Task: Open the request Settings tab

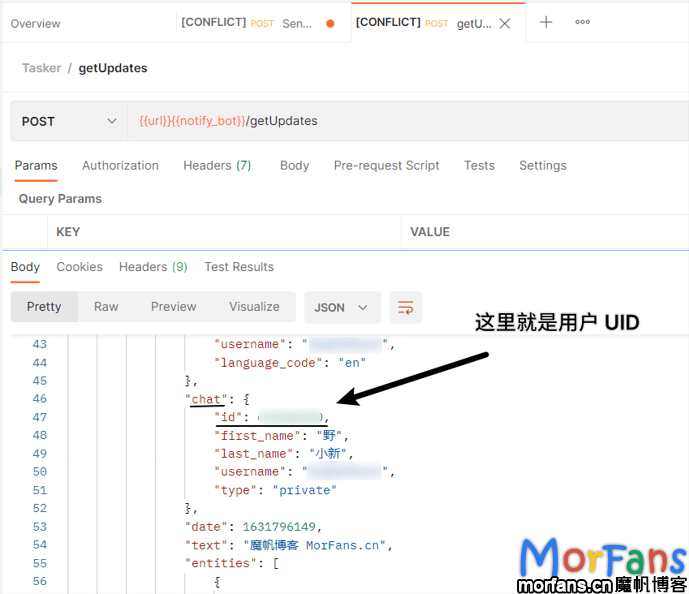Action: 543,166
